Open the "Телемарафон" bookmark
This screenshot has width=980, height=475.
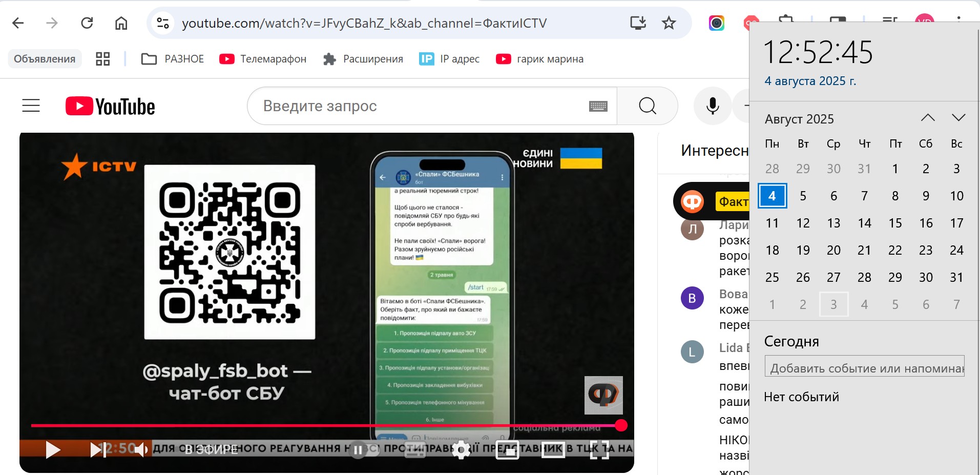pos(263,59)
